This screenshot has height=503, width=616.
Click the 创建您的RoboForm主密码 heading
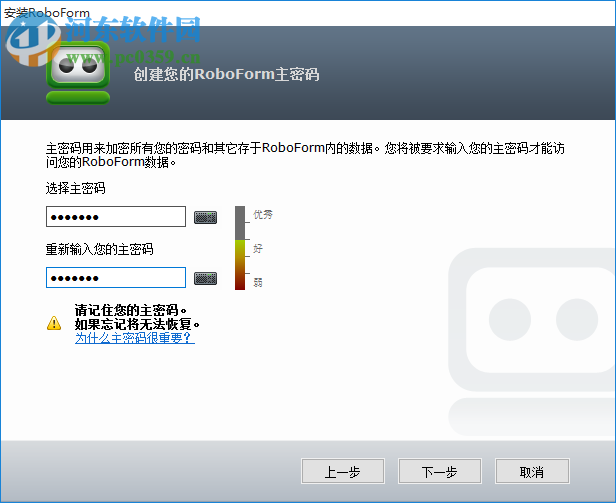(226, 74)
